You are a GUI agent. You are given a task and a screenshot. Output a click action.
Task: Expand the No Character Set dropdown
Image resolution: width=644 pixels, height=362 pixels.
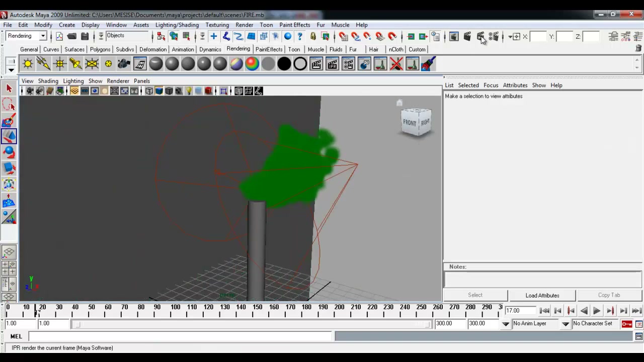(596, 324)
